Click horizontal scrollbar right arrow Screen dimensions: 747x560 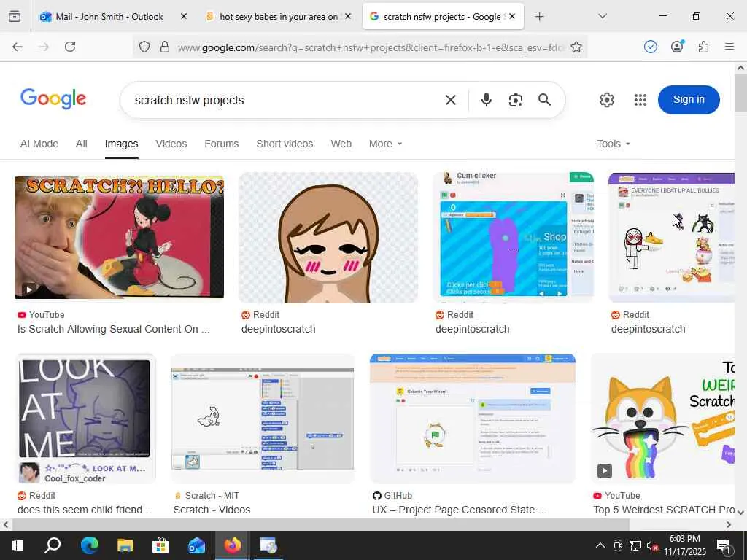click(x=729, y=525)
